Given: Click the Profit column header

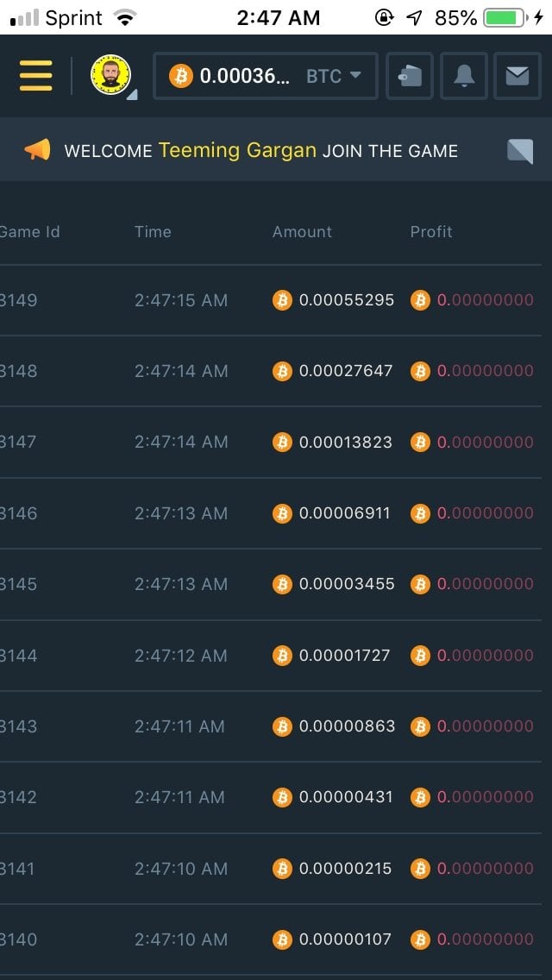Looking at the screenshot, I should (x=431, y=231).
